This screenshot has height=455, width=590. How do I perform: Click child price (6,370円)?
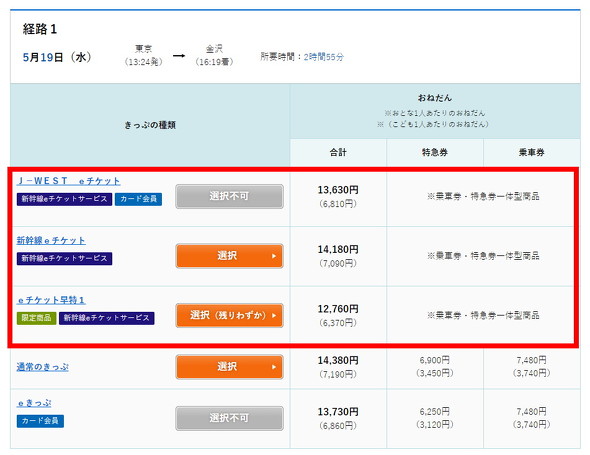tap(338, 323)
